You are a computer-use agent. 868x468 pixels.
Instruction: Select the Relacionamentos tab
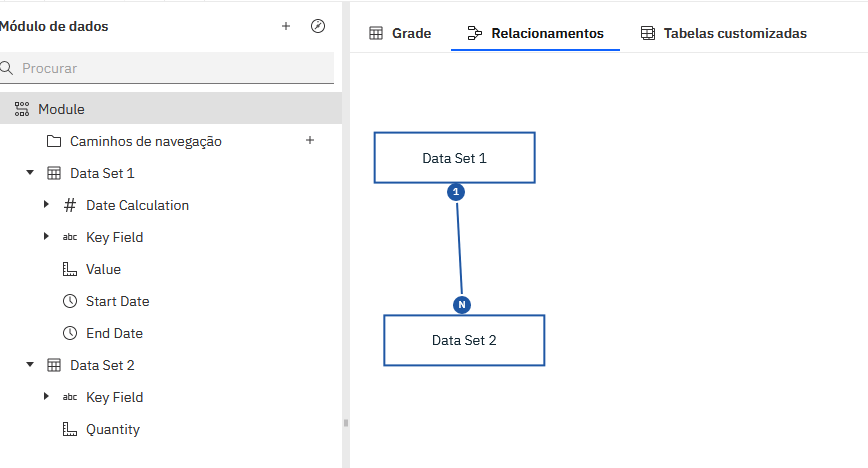pos(535,33)
